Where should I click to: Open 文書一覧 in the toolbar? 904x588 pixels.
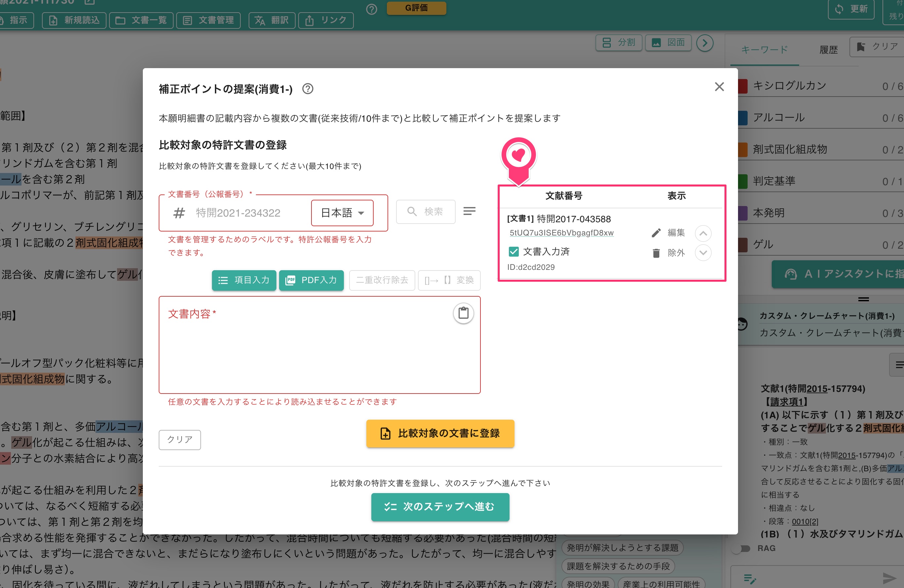click(141, 20)
